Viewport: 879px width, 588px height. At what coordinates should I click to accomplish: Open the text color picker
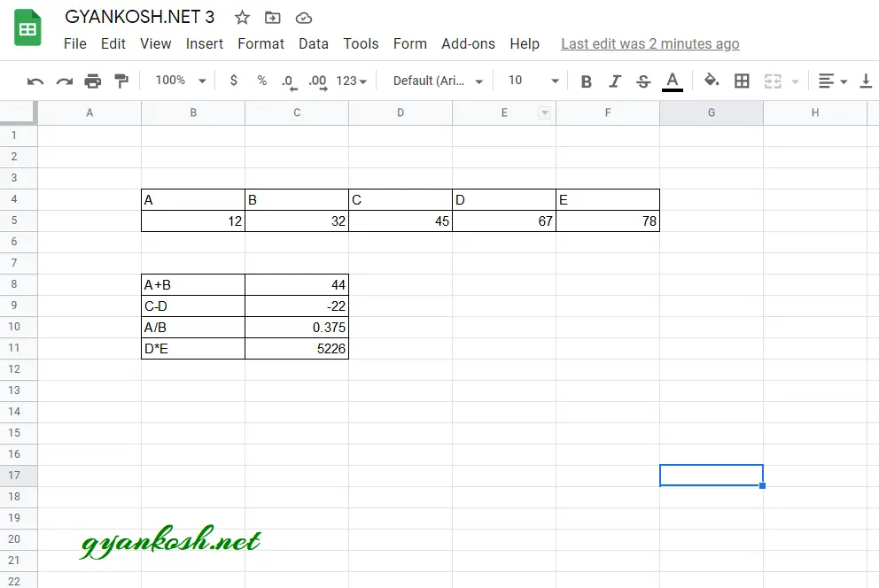673,81
